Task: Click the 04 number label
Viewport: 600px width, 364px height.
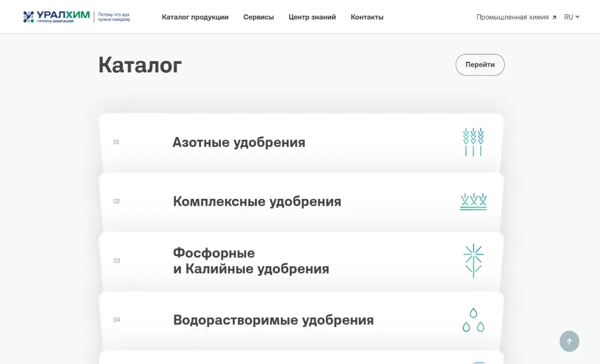Action: point(117,320)
